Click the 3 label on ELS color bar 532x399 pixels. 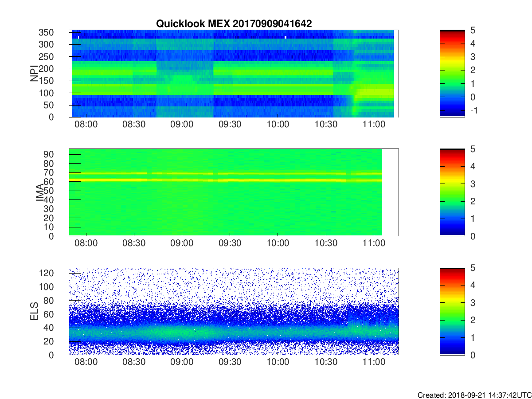pos(472,303)
